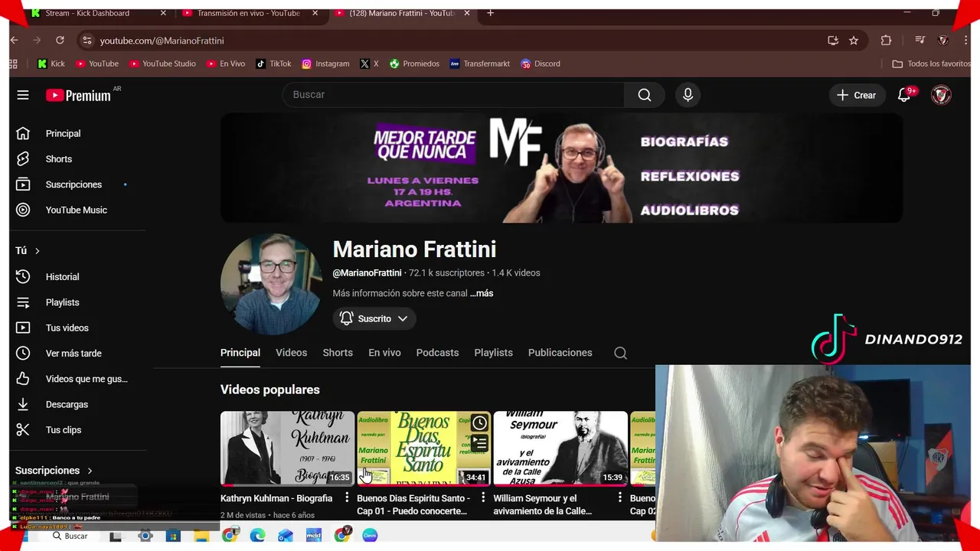Image resolution: width=980 pixels, height=551 pixels.
Task: Open the Transfermarkt bookmark
Action: click(480, 64)
